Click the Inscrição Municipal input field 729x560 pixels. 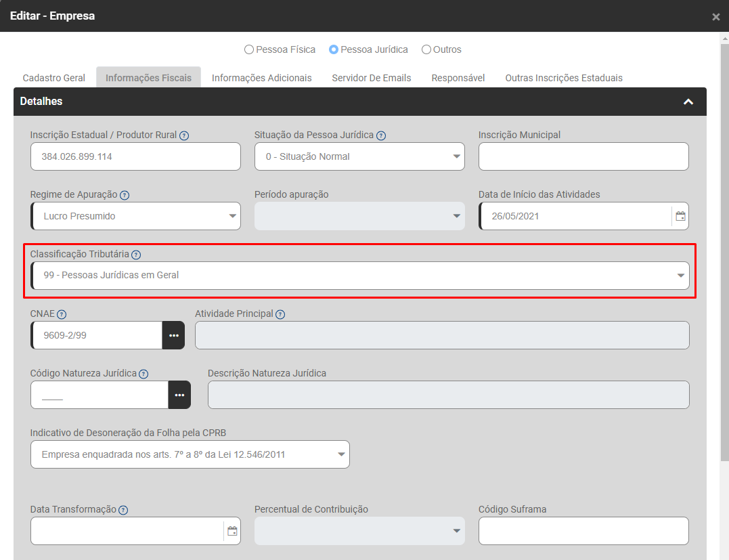click(583, 156)
